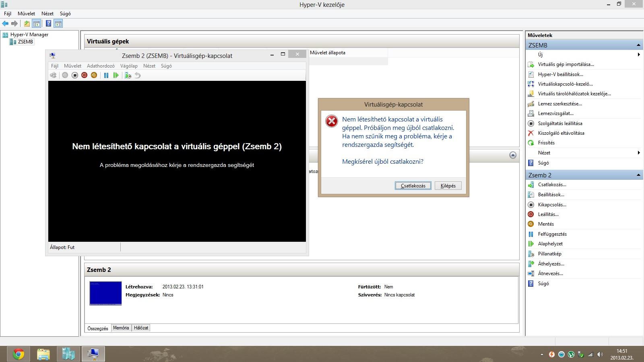Open Súgó menu in Hyper-V kezelője
The image size is (644, 362).
click(x=65, y=14)
